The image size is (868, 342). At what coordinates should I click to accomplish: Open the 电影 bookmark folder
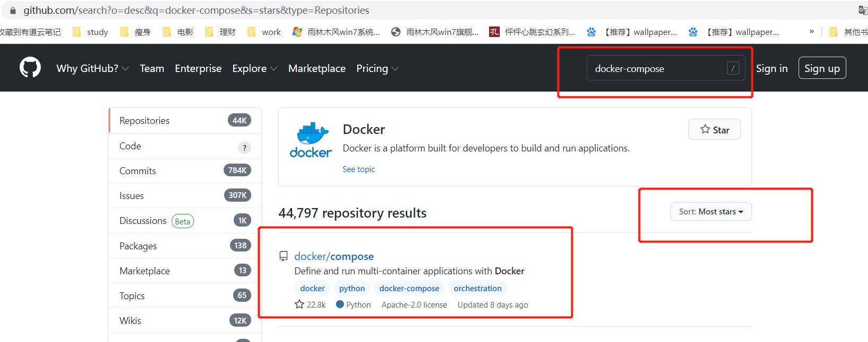coord(178,32)
